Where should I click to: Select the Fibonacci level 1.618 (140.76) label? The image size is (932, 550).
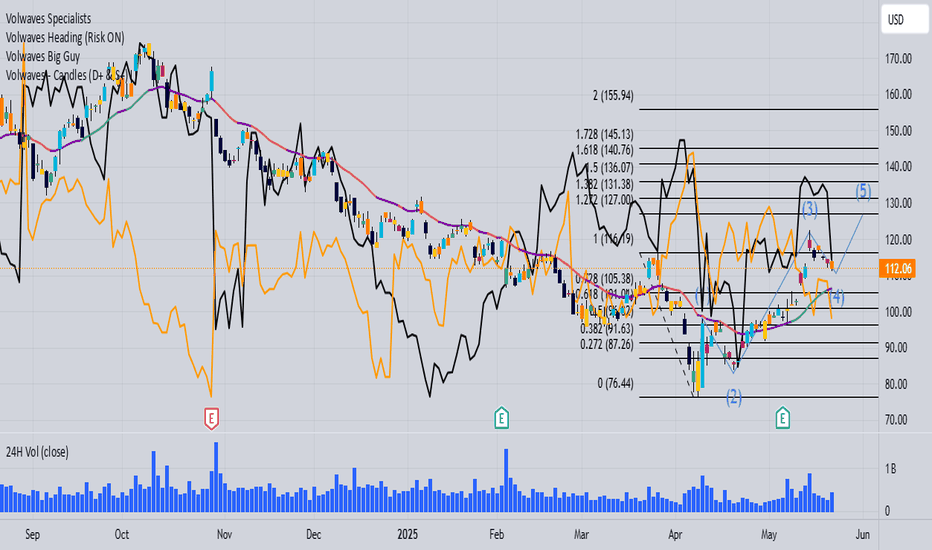[x=604, y=150]
